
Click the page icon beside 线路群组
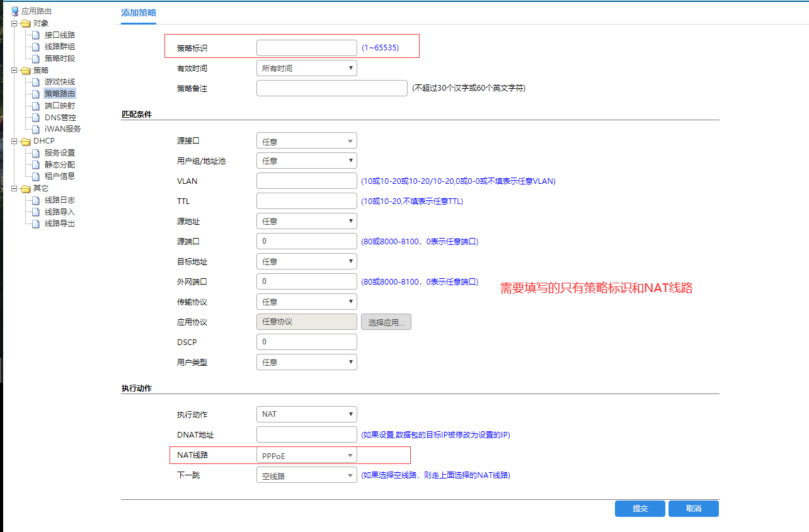click(37, 47)
